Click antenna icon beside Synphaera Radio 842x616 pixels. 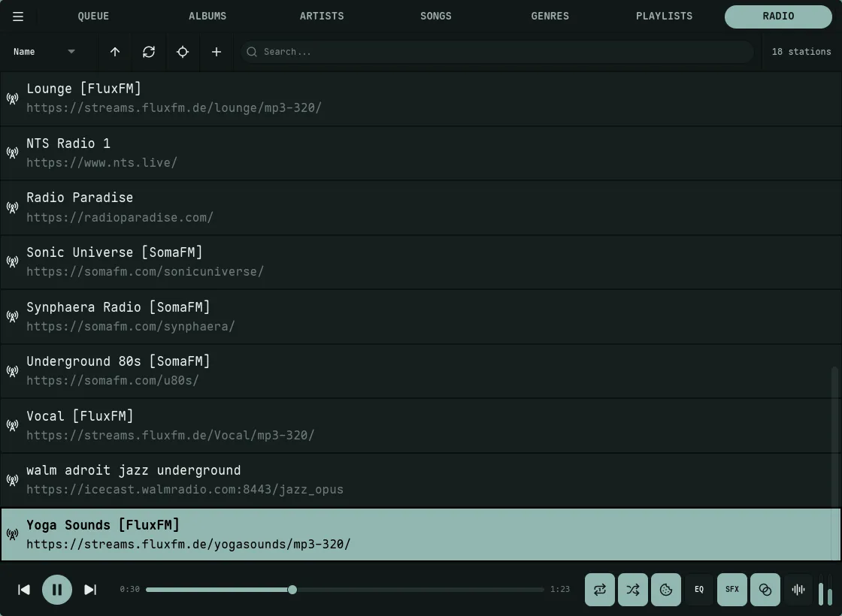[12, 316]
